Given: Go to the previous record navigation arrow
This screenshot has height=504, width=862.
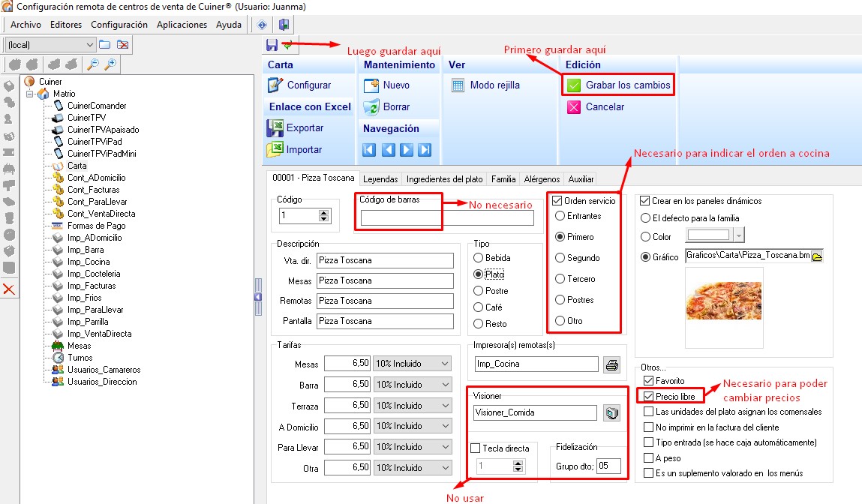Looking at the screenshot, I should (x=388, y=149).
